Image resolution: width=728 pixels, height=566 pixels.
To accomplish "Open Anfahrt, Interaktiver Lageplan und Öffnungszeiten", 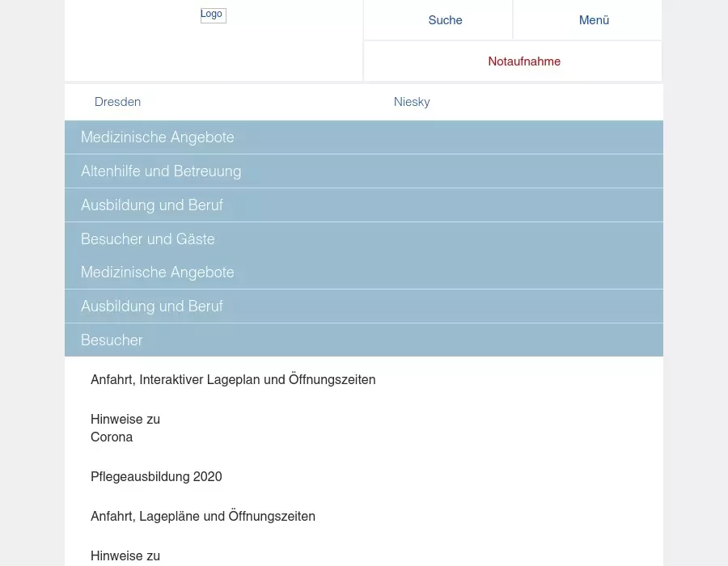I will tap(233, 379).
